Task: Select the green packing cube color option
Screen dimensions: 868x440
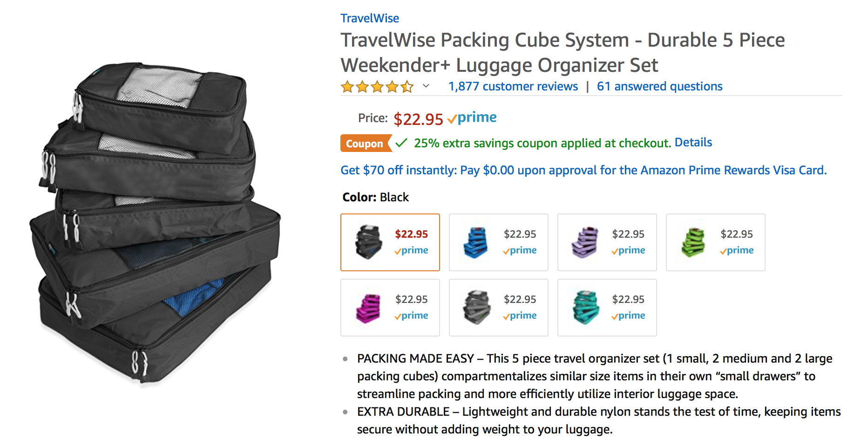Action: point(716,242)
